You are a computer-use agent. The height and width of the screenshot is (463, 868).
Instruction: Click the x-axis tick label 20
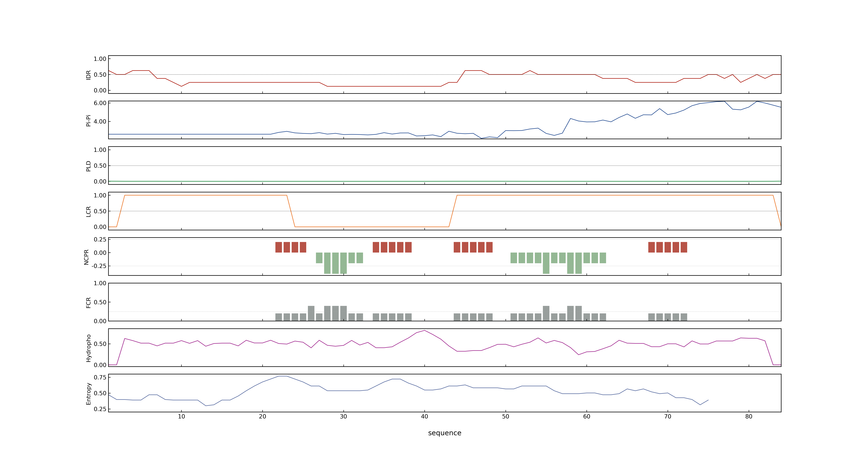pos(262,416)
